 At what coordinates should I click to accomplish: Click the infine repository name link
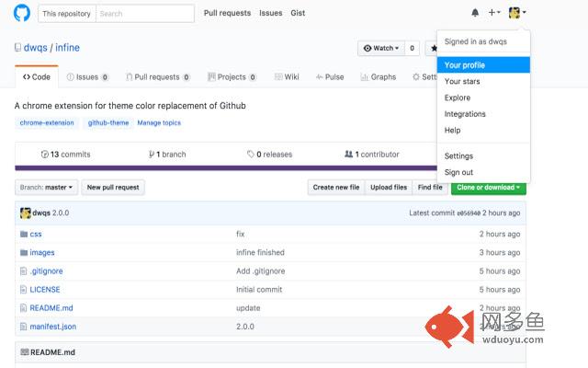coord(67,48)
